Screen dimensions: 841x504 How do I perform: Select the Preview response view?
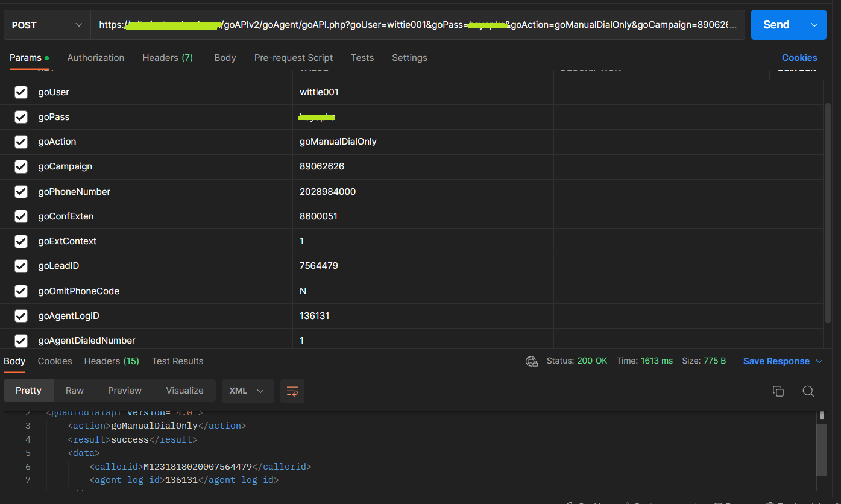click(x=125, y=391)
